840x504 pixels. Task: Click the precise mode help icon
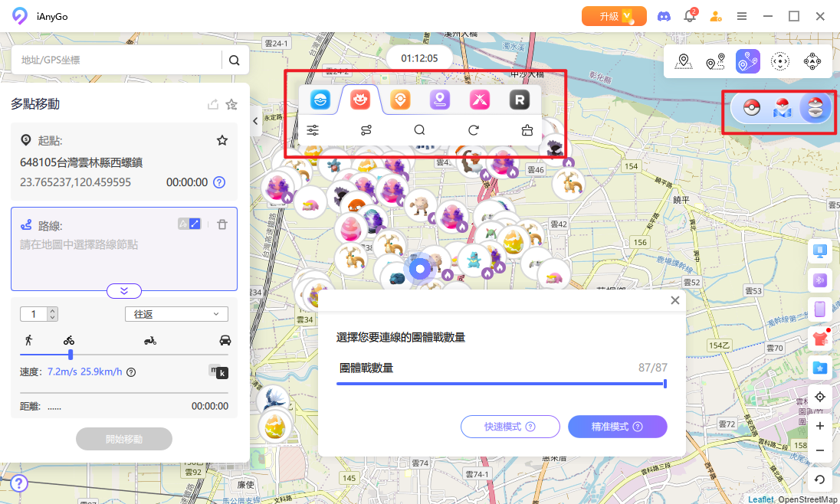[638, 427]
